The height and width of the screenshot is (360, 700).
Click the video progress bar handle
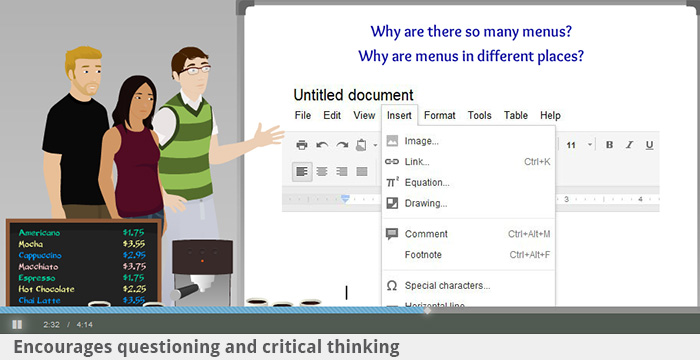coord(427,310)
